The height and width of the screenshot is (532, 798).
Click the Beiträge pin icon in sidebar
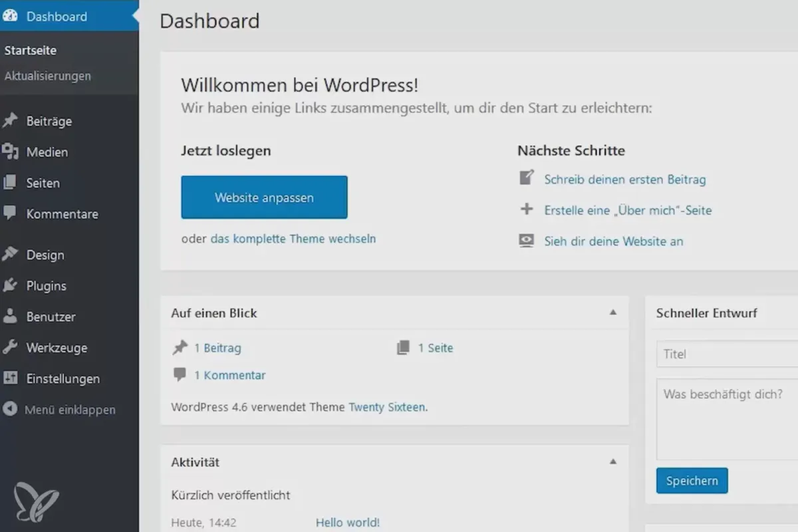click(x=10, y=121)
